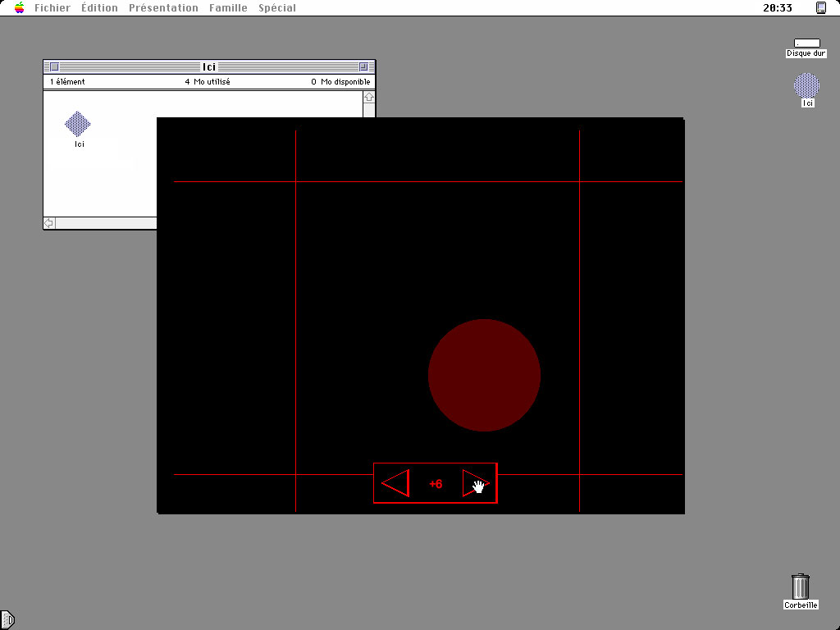Viewport: 840px width, 630px height.
Task: Click the +6 counter between the arrows
Action: pos(435,483)
